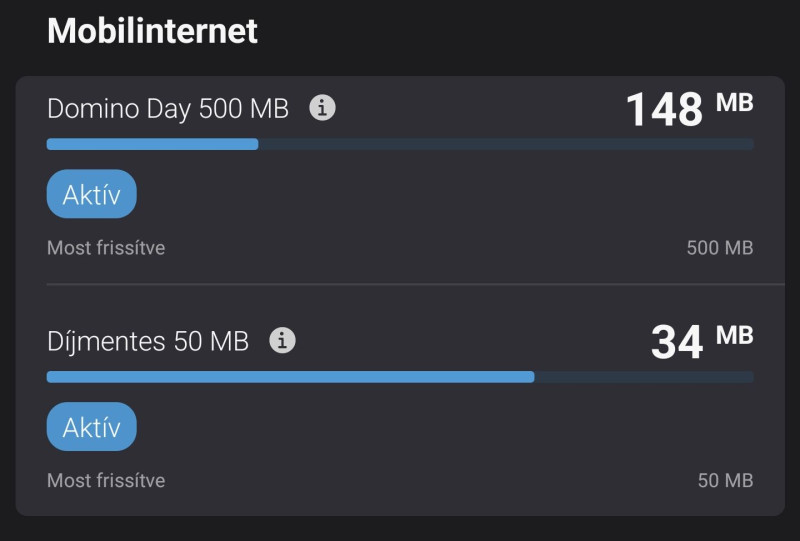Click the filled blue part of Díjmentes bar
Viewport: 800px width, 541px height.
tap(291, 377)
